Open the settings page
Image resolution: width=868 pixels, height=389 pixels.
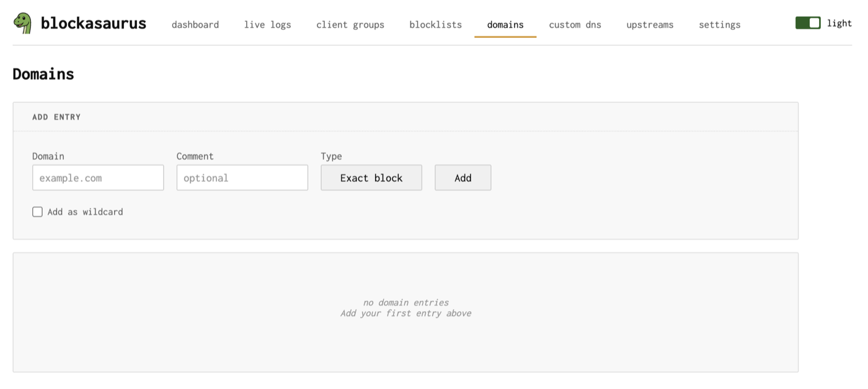pyautogui.click(x=720, y=24)
